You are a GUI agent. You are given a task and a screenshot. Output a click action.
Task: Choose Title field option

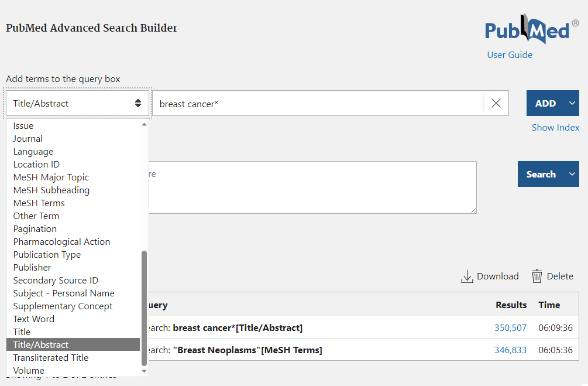(73, 332)
